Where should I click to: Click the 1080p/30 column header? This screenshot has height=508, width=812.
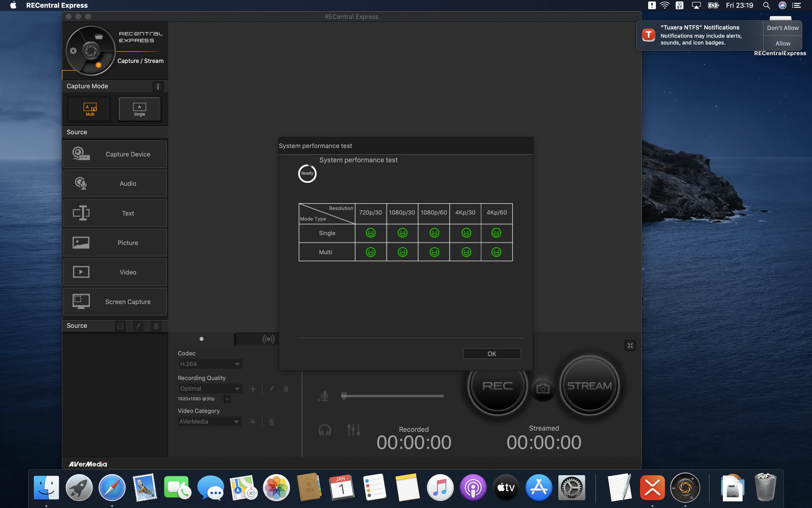pyautogui.click(x=402, y=213)
